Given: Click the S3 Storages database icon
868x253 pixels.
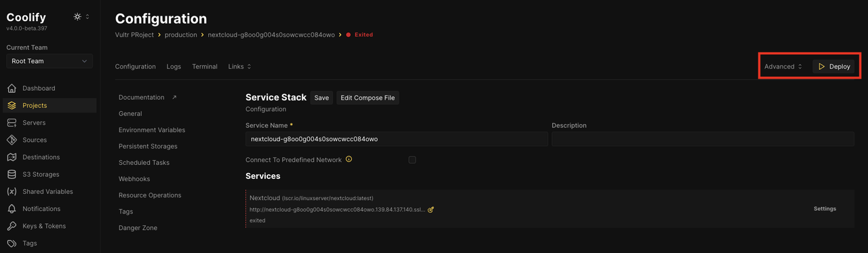Looking at the screenshot, I should click(x=12, y=174).
